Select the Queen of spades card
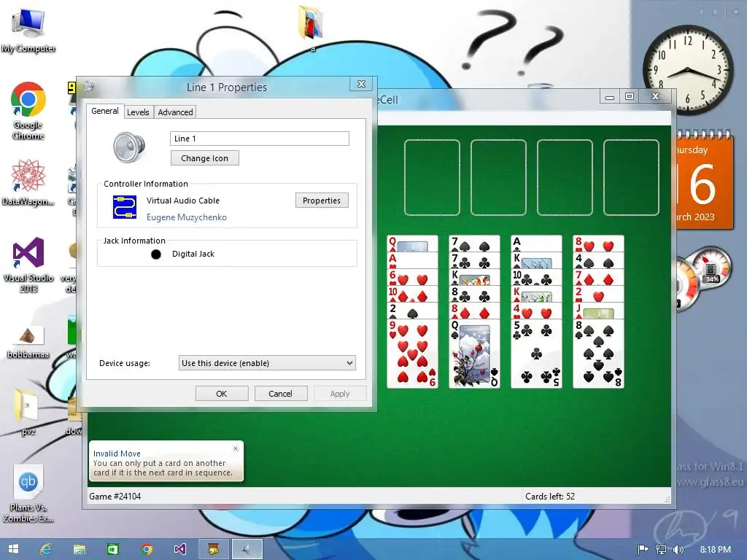Viewport: 747px width, 560px height. point(474,354)
